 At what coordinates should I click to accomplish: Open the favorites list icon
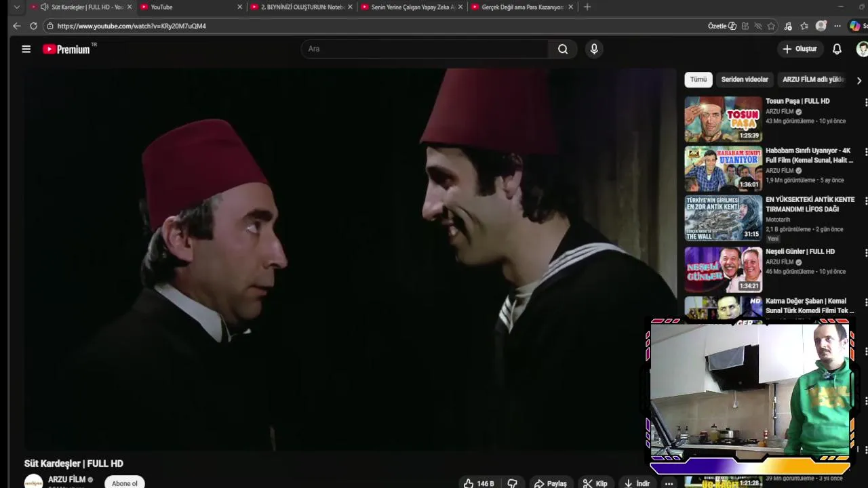pos(804,26)
